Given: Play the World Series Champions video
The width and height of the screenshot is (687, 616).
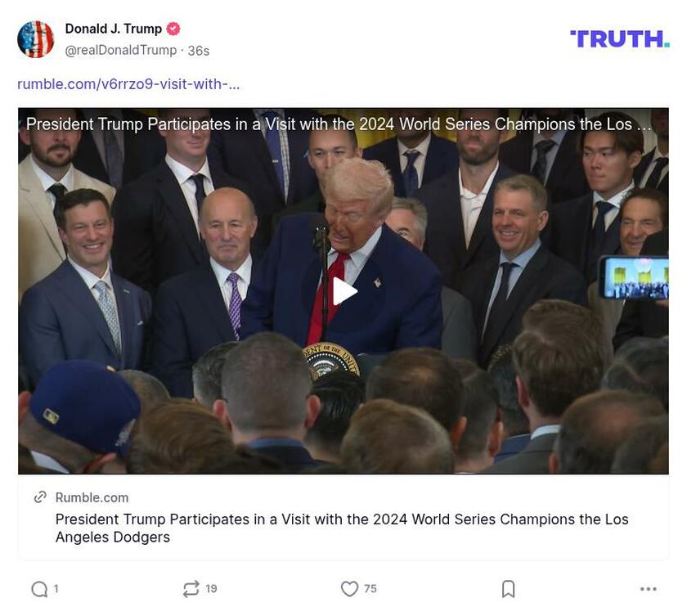Looking at the screenshot, I should point(343,290).
